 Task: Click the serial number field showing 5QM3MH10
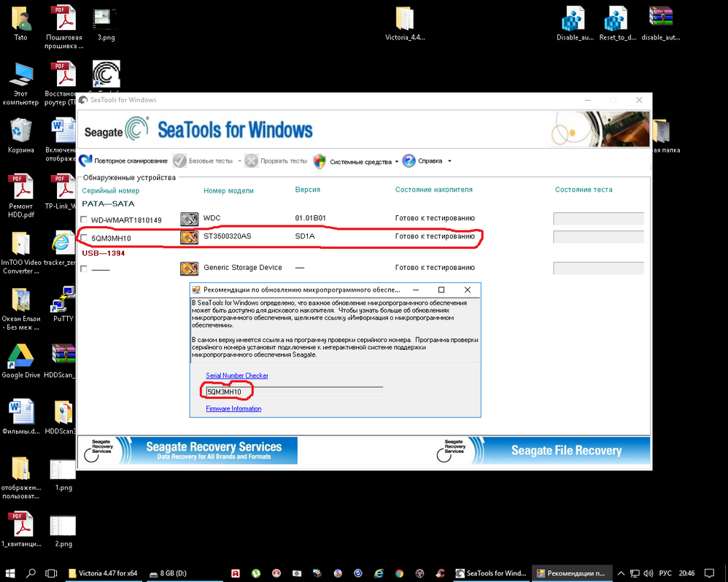coord(295,392)
